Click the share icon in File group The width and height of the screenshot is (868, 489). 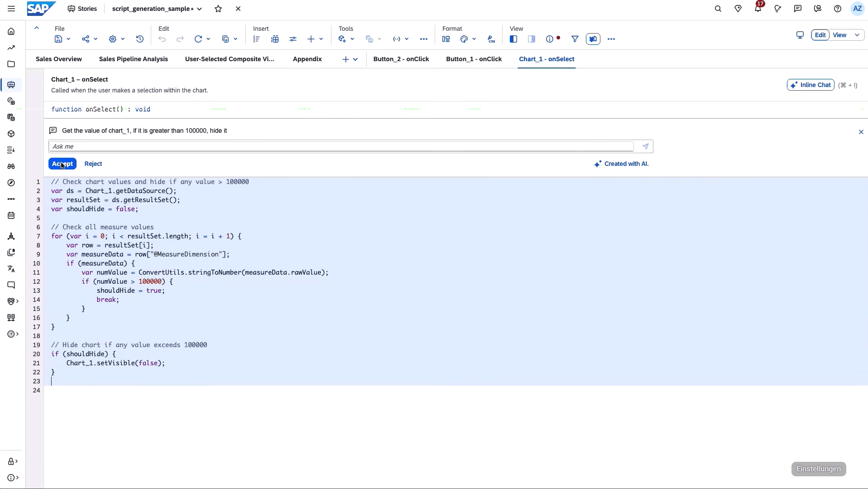(85, 39)
